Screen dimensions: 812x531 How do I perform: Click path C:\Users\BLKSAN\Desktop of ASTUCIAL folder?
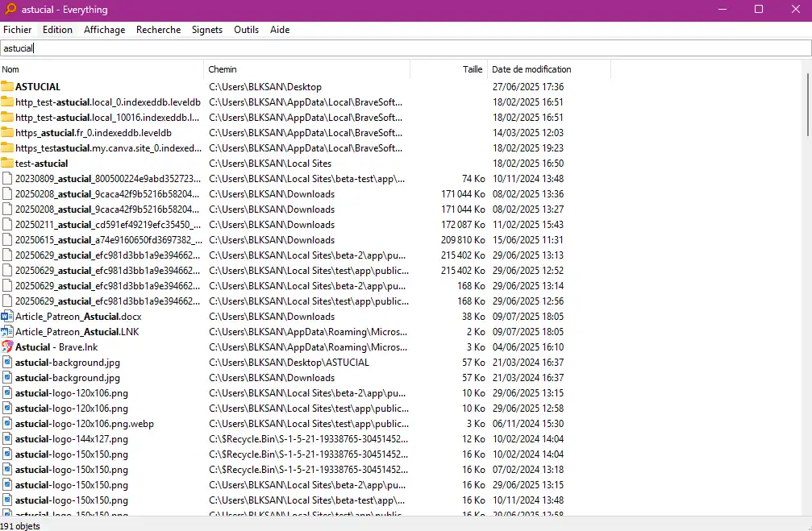coord(265,87)
